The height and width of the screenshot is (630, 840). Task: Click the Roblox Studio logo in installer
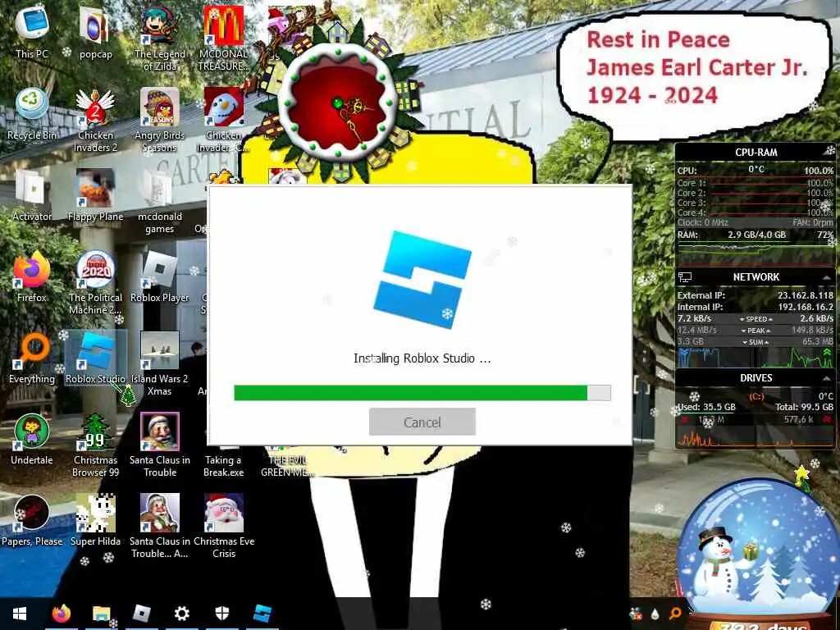pos(422,280)
